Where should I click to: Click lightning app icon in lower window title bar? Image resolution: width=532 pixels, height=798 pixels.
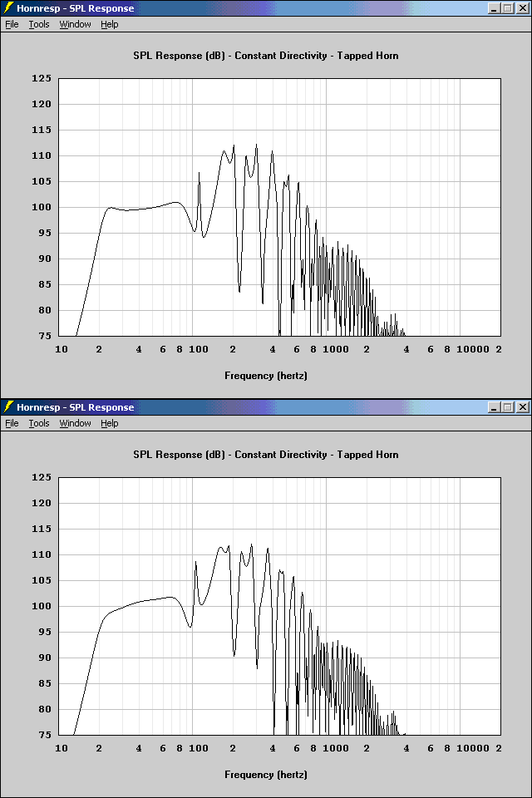8,407
